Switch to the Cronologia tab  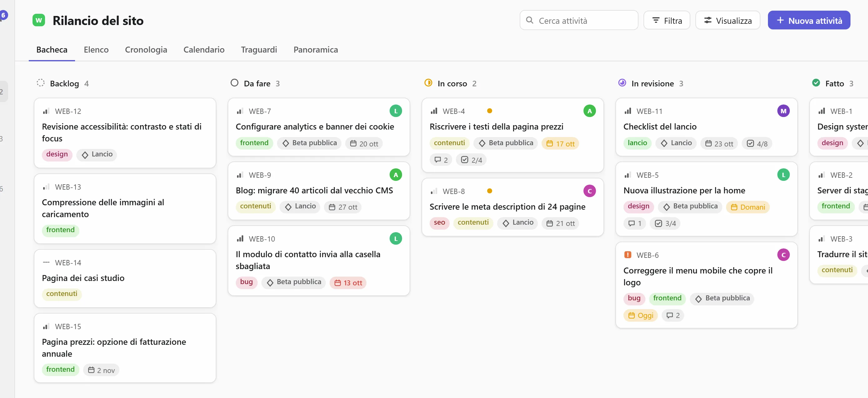[146, 49]
